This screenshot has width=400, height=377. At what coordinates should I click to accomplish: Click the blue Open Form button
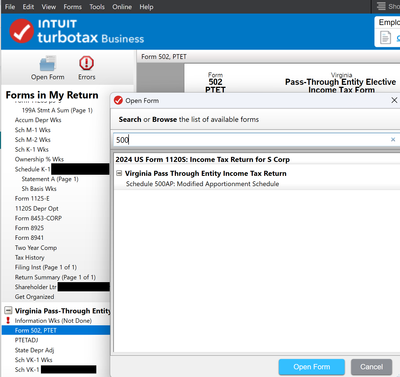312,367
